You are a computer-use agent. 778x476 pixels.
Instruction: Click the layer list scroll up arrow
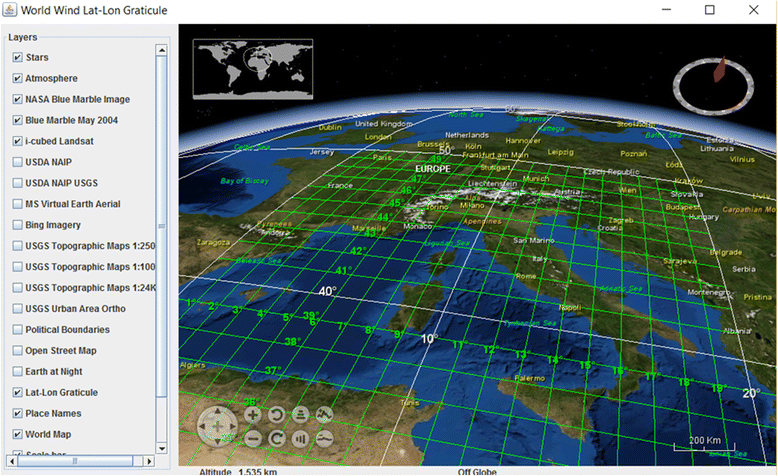point(160,50)
